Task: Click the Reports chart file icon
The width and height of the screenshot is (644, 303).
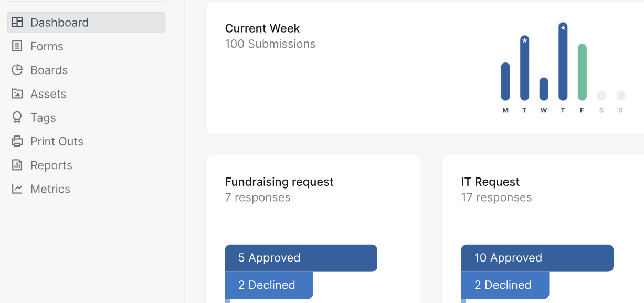Action: tap(17, 165)
